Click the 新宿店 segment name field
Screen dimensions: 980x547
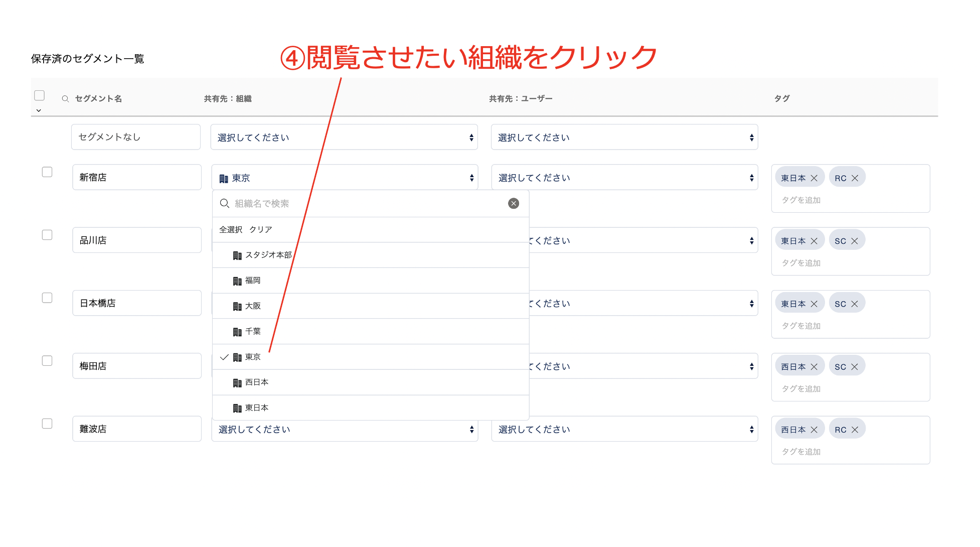click(137, 177)
